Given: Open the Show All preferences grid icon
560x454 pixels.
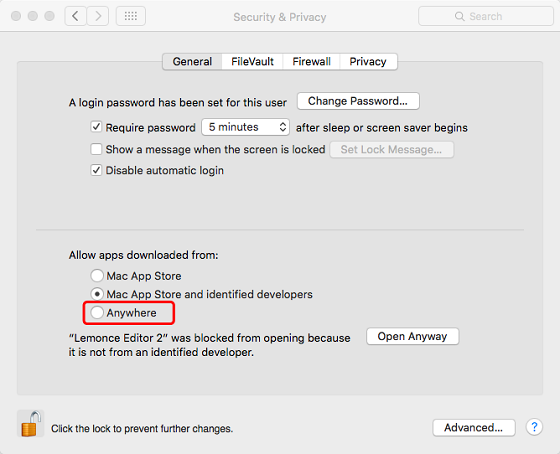Looking at the screenshot, I should [x=131, y=16].
